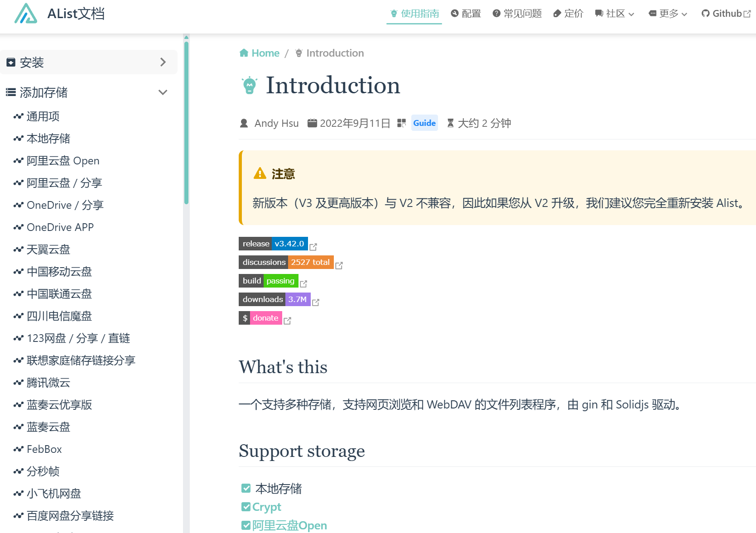Click the sidebar vertical scrollbar
756x533 pixels.
click(186, 122)
